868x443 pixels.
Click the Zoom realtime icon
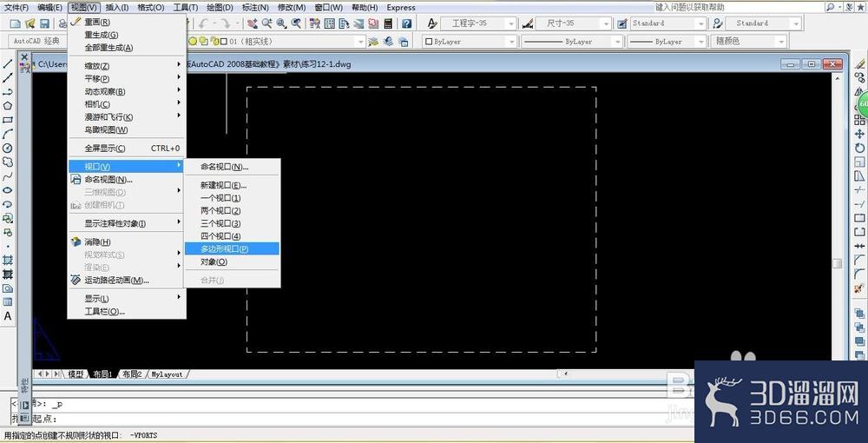point(266,23)
